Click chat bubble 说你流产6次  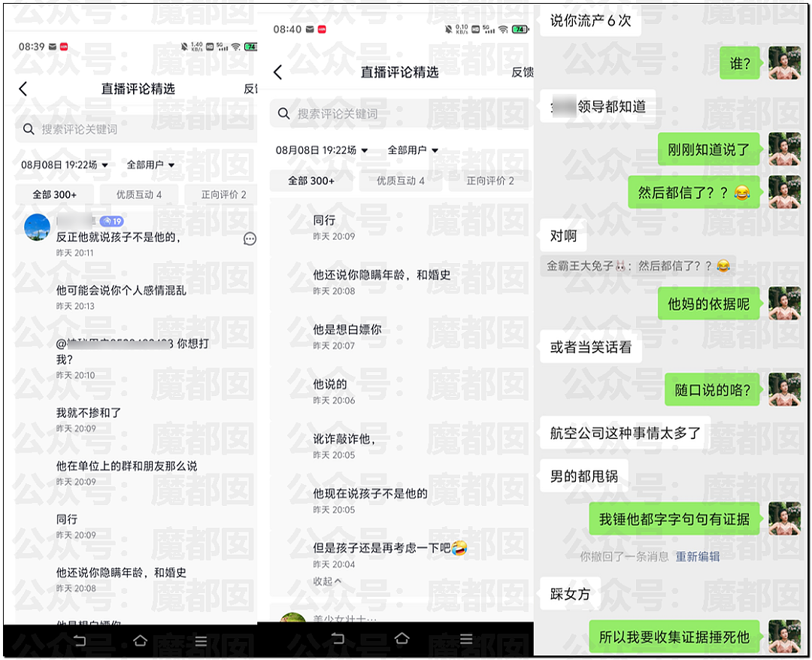coord(590,20)
